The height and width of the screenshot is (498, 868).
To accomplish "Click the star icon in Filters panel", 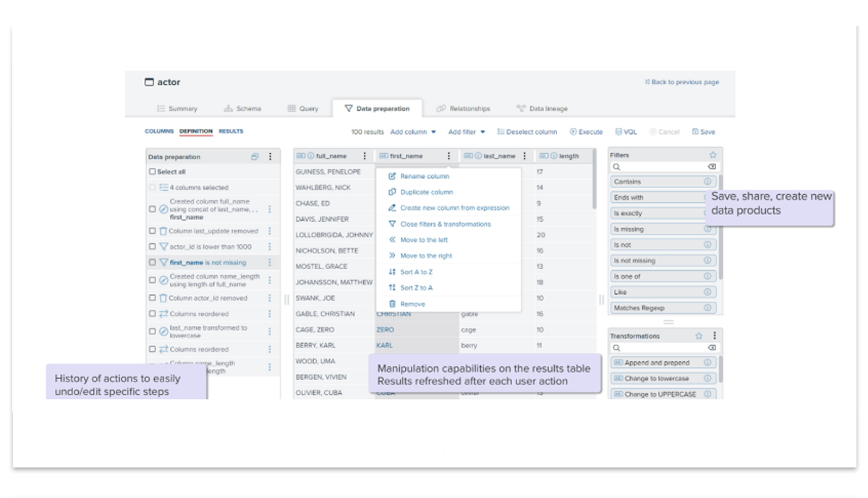I will pos(712,155).
